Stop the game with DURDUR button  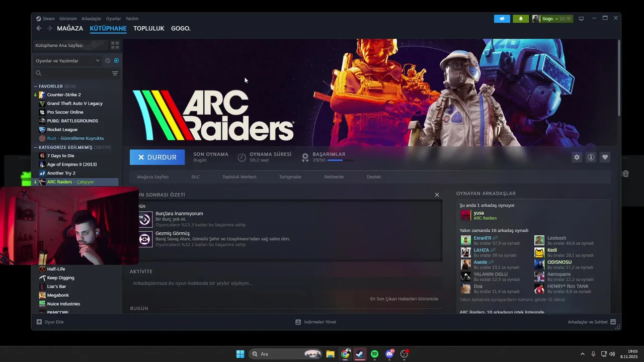tap(157, 157)
